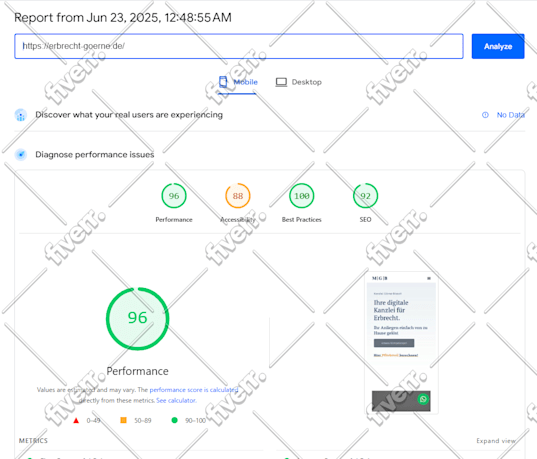Click the blue Analyze button
This screenshot has height=459, width=537.
[x=498, y=46]
